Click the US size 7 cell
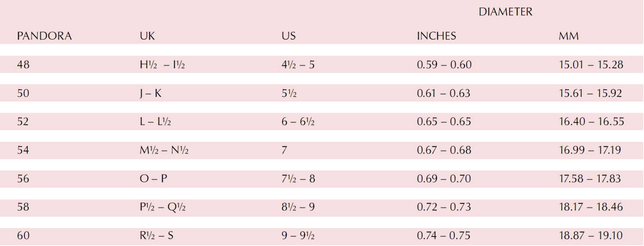 285,150
